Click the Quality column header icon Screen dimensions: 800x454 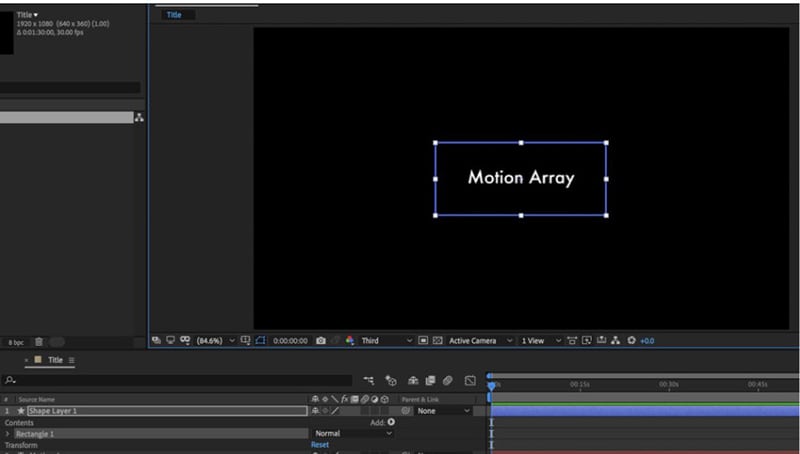335,399
